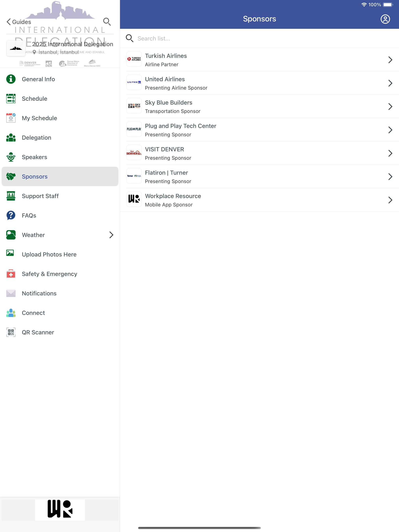Viewport: 399px width, 532px height.
Task: Open Workplace Resource details chevron
Action: coord(390,200)
